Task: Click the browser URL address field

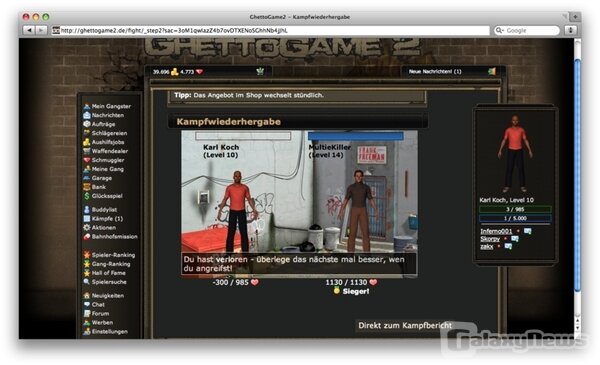Action: pos(271,30)
